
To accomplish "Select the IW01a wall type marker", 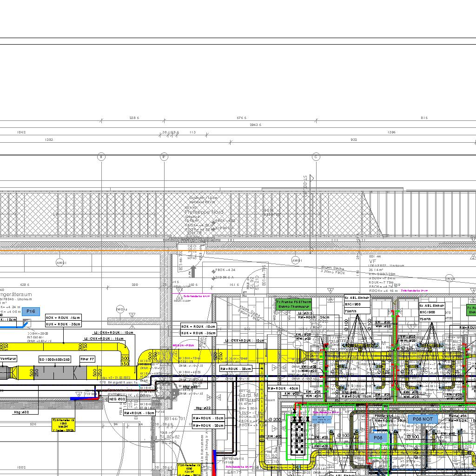I will [x=120, y=309].
